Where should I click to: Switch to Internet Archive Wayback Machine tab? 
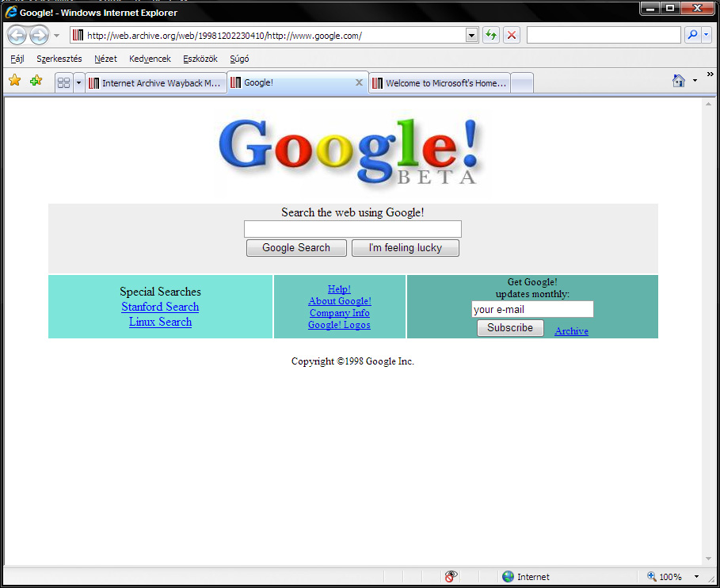[x=156, y=82]
